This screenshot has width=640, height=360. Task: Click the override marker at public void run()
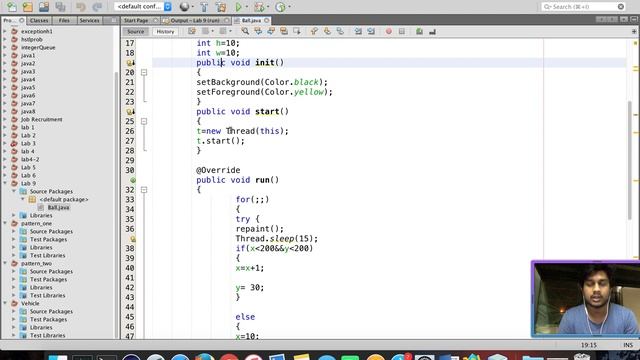(133, 180)
